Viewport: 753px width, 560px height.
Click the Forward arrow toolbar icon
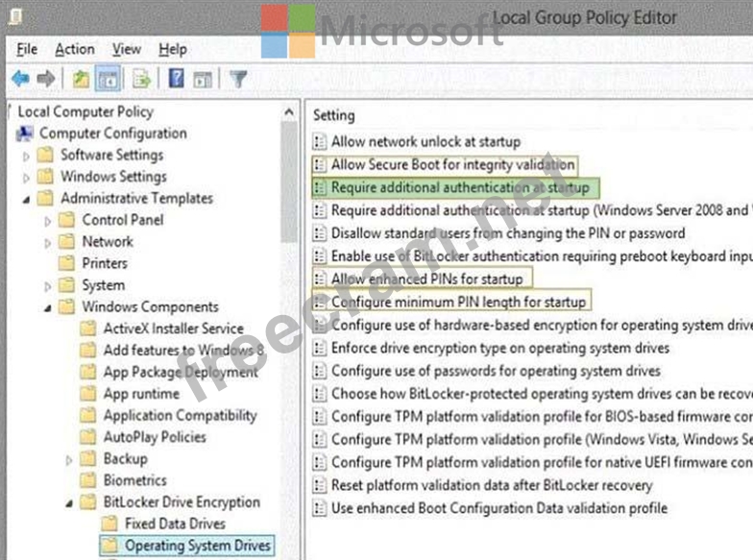coord(46,79)
